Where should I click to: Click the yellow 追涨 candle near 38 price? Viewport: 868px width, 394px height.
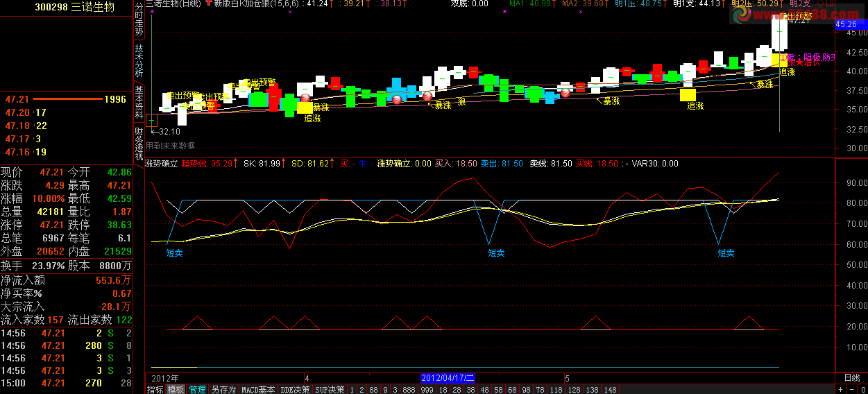688,94
